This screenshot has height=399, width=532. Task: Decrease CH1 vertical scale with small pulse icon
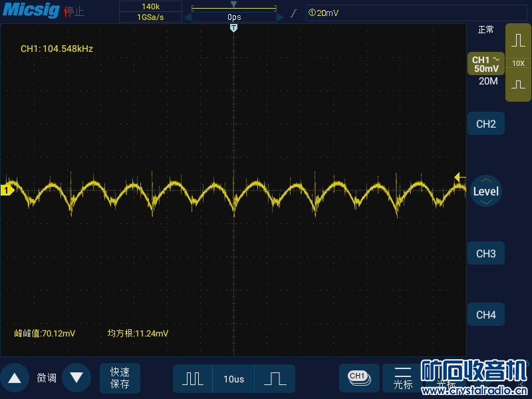coord(518,85)
